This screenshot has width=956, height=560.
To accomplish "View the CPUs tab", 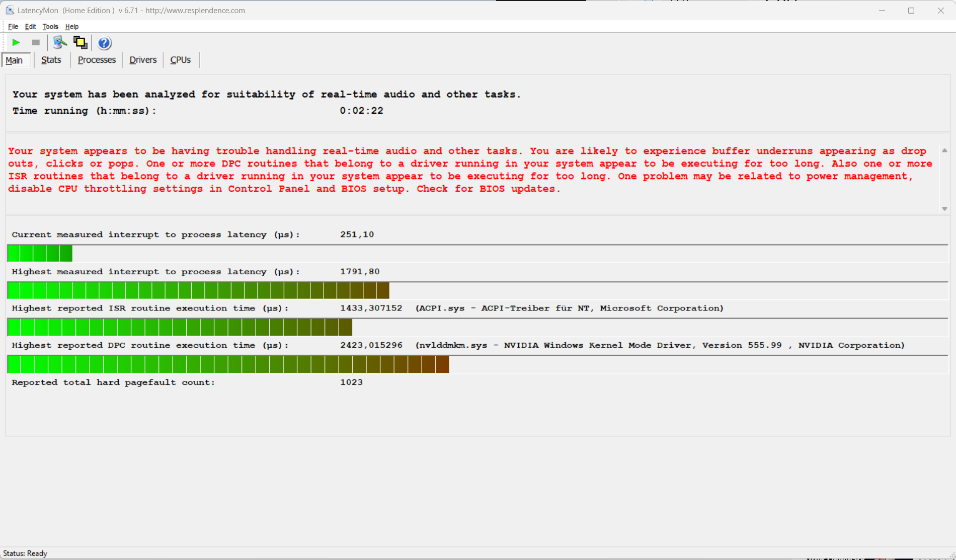I will pos(180,60).
